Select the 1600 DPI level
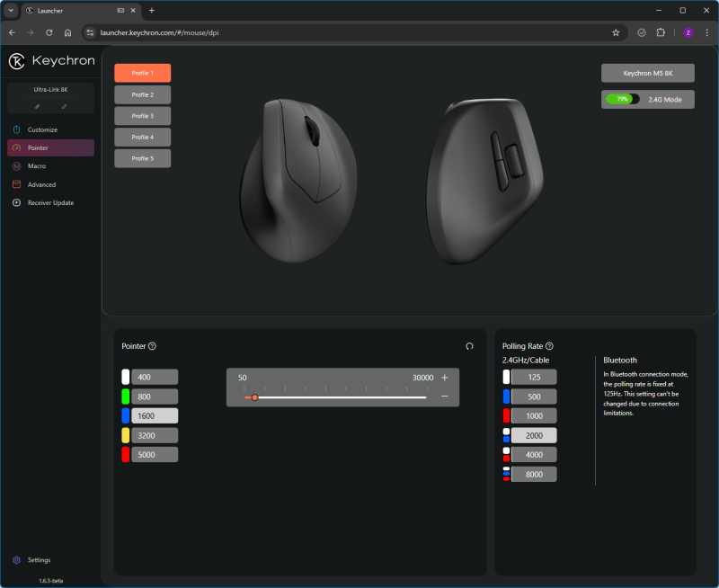 155,416
